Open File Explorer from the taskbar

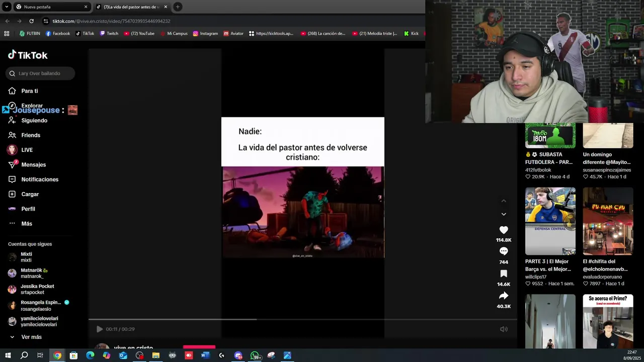pos(156,355)
